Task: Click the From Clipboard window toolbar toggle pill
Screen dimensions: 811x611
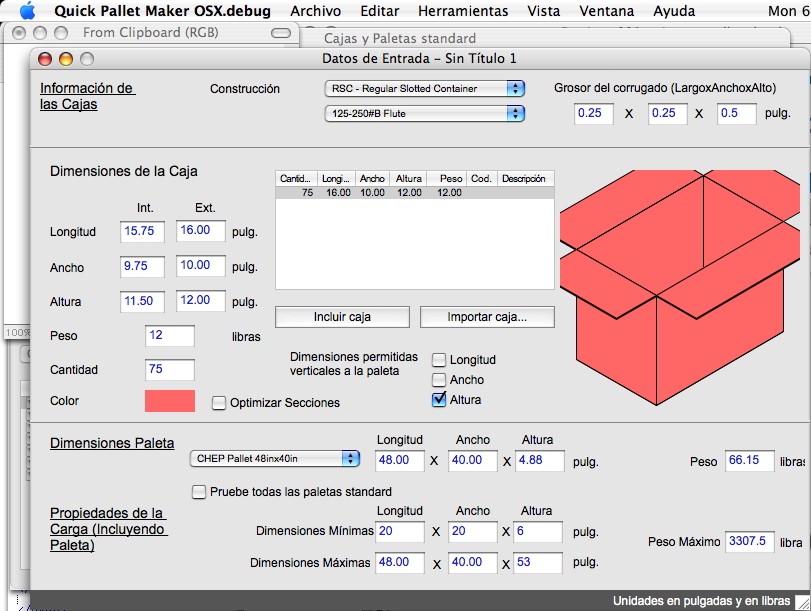Action: point(281,33)
